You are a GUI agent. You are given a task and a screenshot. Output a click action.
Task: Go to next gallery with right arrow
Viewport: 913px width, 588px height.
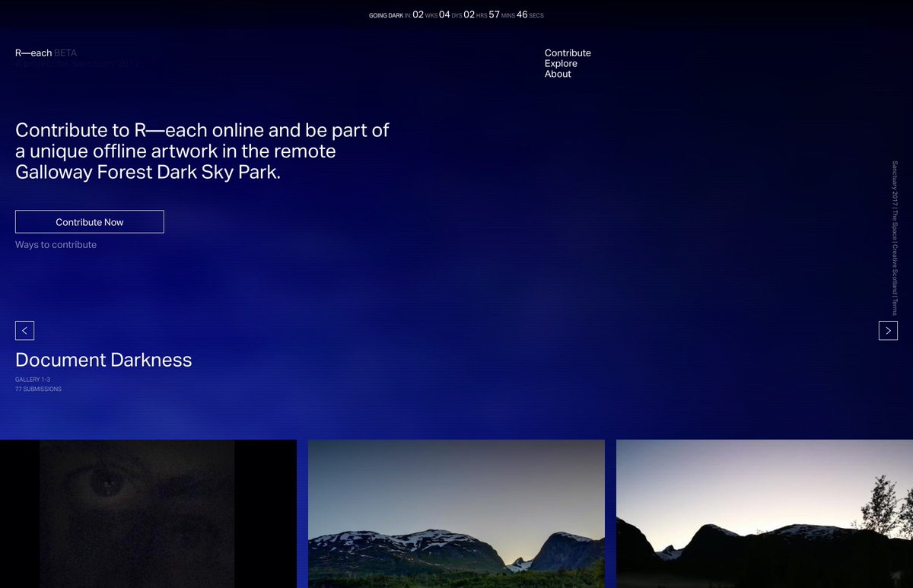point(888,330)
